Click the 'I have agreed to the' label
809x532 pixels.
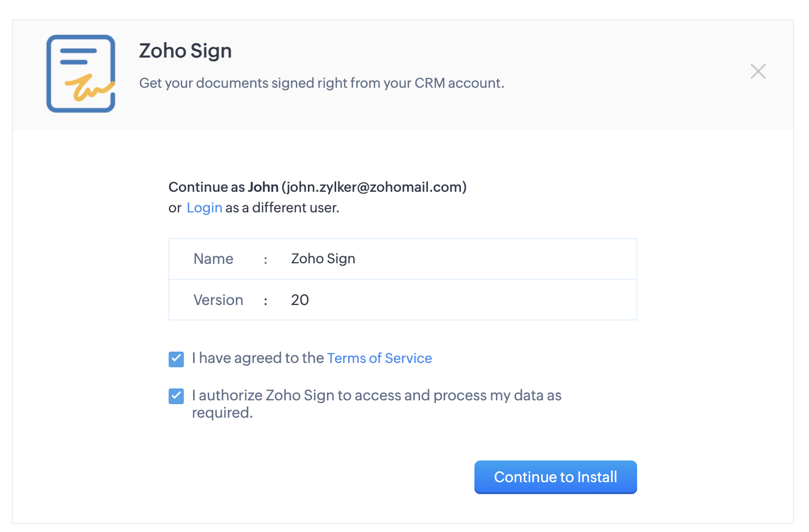pyautogui.click(x=258, y=358)
